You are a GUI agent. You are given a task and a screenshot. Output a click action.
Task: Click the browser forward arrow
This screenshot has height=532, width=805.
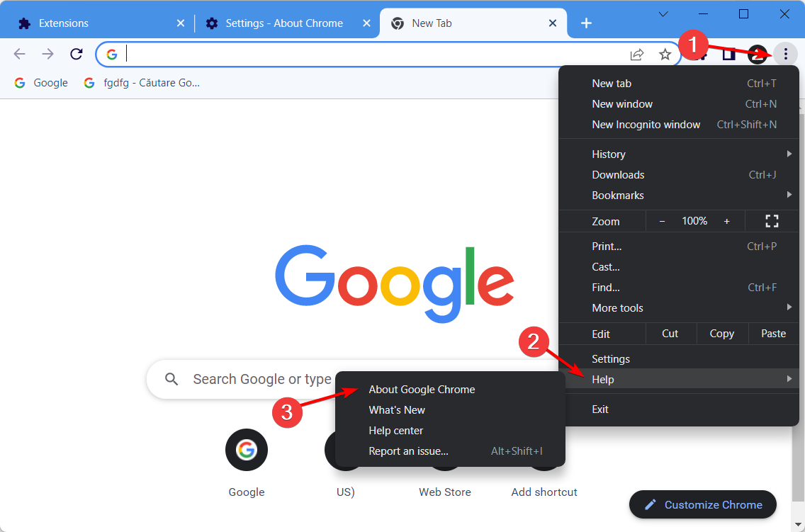coord(47,54)
